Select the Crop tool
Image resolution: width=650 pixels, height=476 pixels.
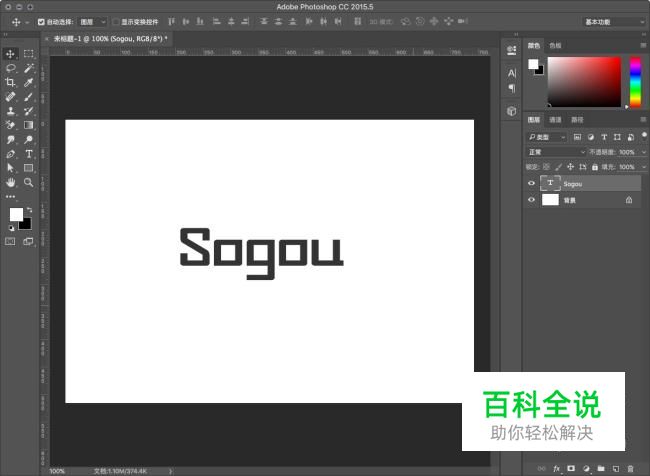pyautogui.click(x=11, y=83)
